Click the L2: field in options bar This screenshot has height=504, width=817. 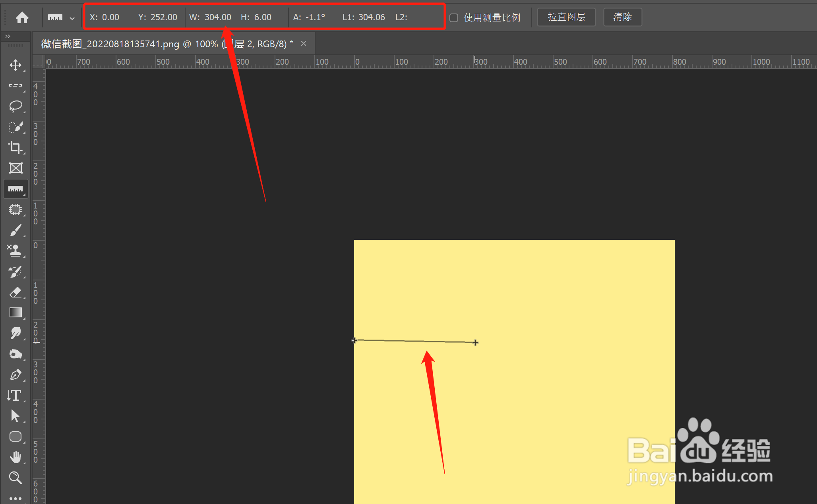(x=401, y=17)
